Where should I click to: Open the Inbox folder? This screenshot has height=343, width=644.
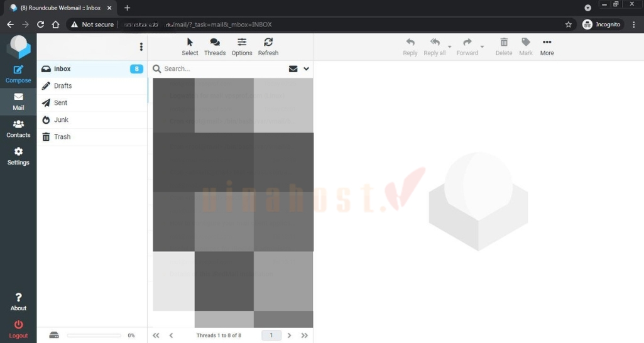[92, 68]
